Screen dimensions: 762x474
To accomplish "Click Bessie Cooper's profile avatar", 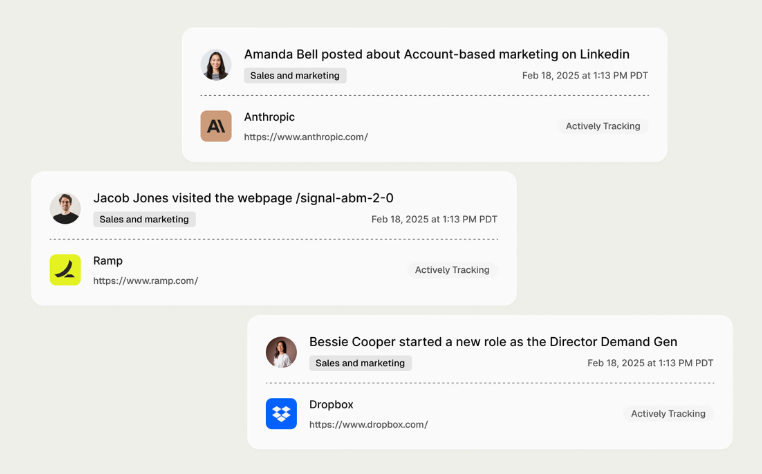I will pyautogui.click(x=281, y=352).
